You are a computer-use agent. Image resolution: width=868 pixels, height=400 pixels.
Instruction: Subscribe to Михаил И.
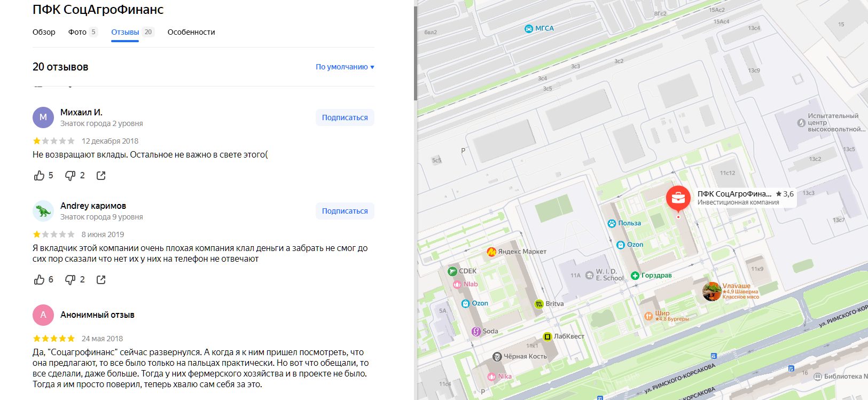pos(345,117)
